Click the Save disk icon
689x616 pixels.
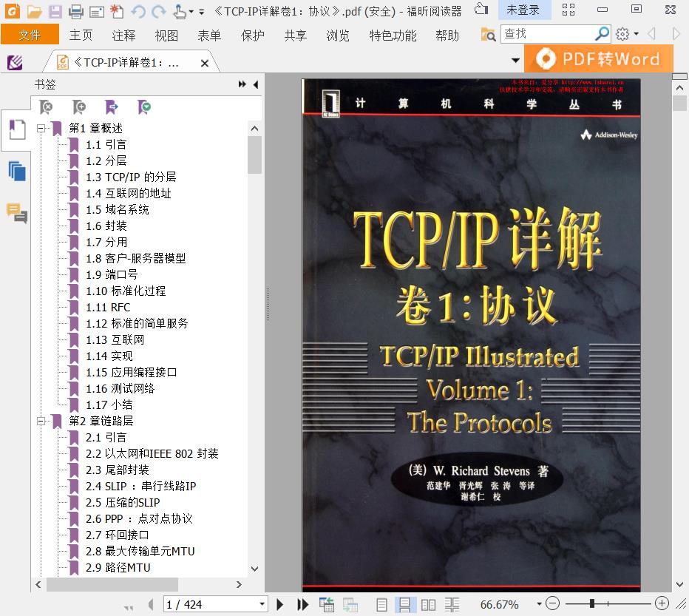pyautogui.click(x=55, y=11)
